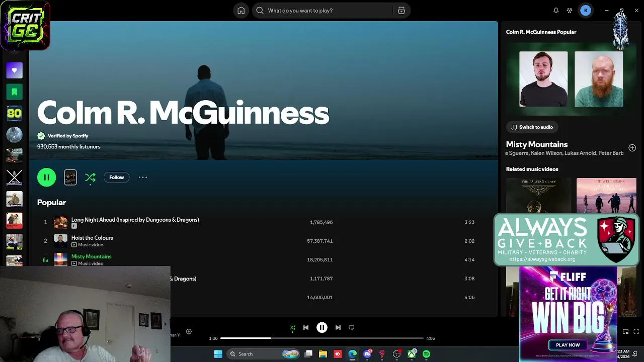Click the play count 14,606,001
This screenshot has width=644, height=362.
[x=319, y=297]
